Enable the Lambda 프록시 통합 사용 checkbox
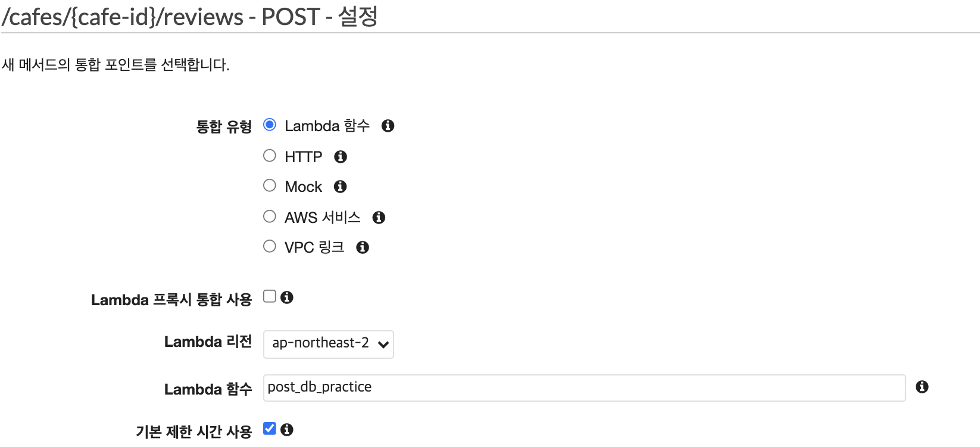 pos(269,295)
